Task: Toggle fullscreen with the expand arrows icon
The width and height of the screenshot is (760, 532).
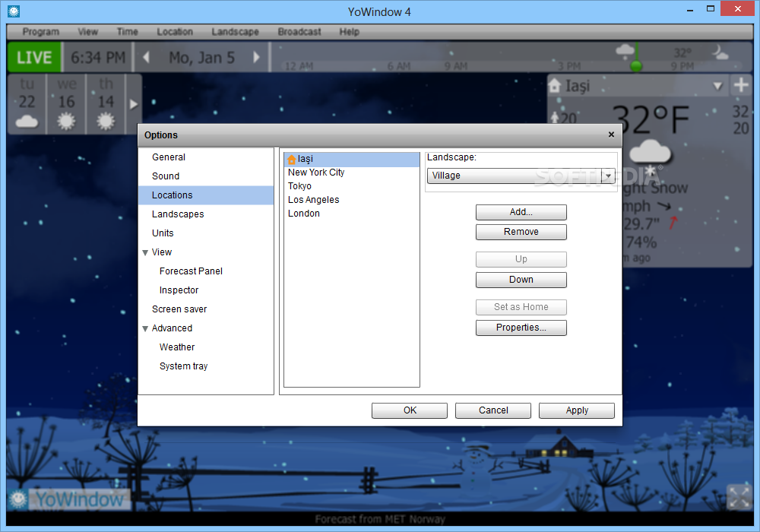Action: point(739,496)
